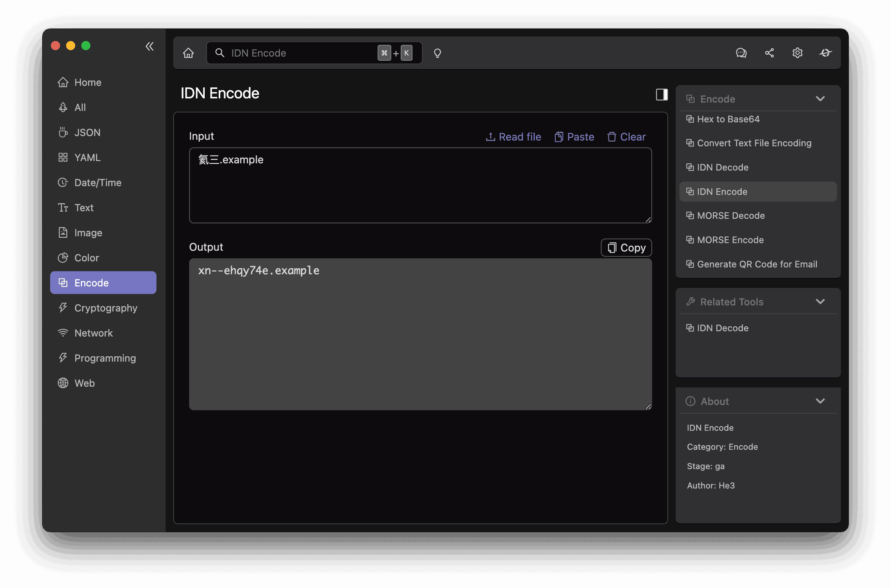
Task: Open settings gear icon
Action: (x=798, y=53)
